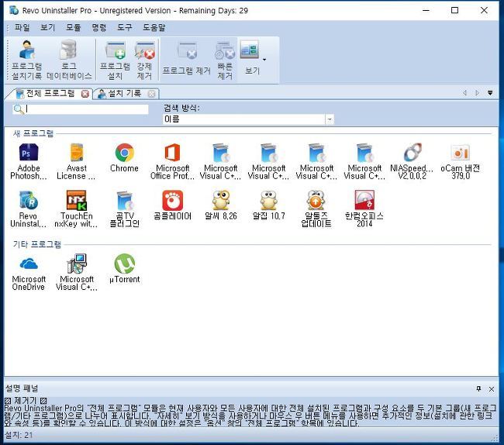504x445 pixels.
Task: Click the 프로그램 제거 toolbar icon
Action: pyautogui.click(x=186, y=60)
